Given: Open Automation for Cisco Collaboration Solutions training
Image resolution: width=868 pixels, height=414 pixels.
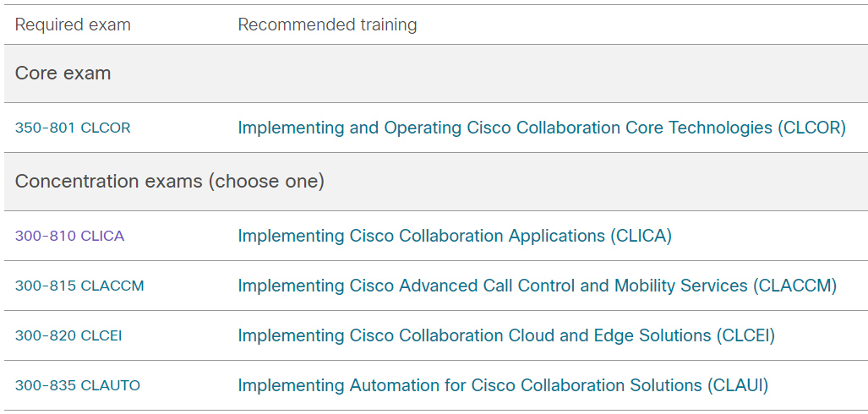Looking at the screenshot, I should pos(502,386).
